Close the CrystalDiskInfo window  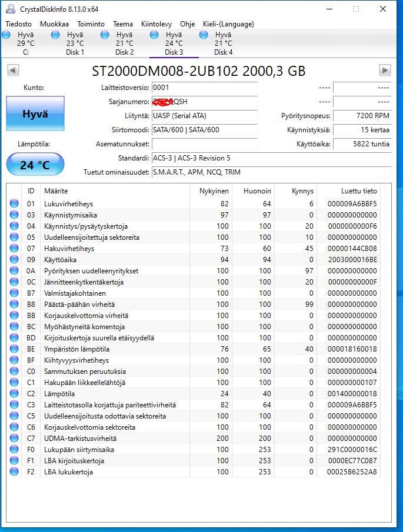(x=382, y=9)
